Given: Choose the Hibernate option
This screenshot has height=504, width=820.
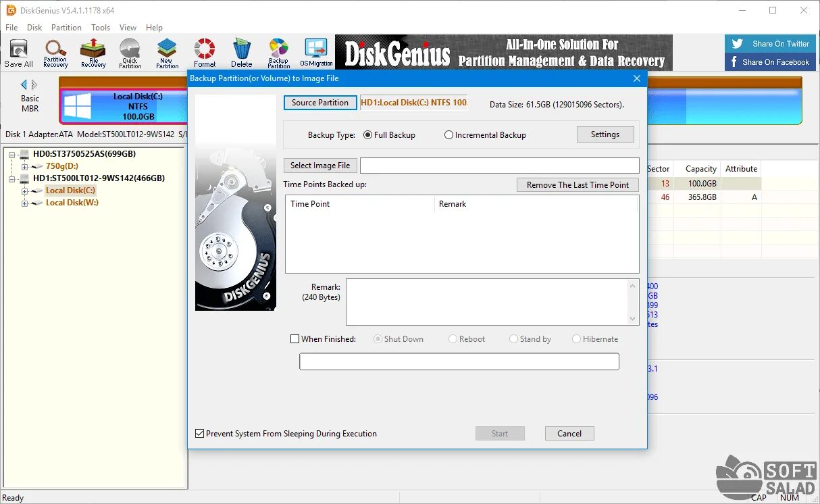Looking at the screenshot, I should click(577, 339).
